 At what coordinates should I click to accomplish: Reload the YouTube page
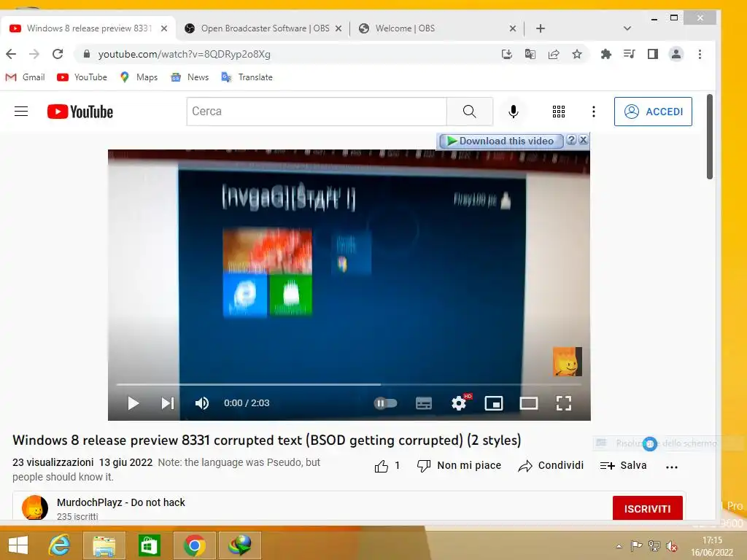coord(58,54)
